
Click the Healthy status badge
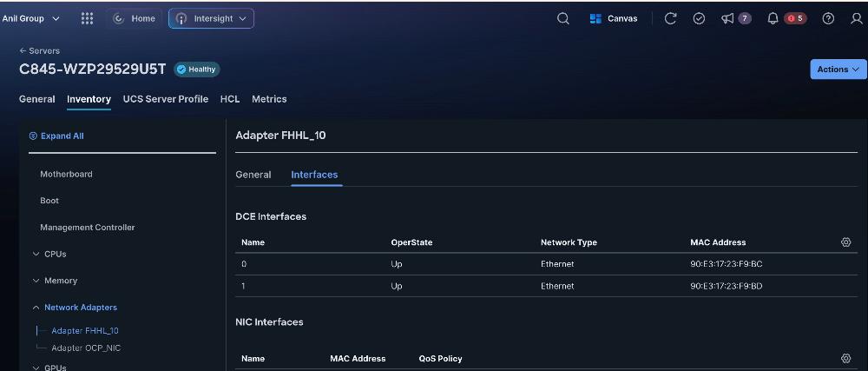click(x=197, y=70)
